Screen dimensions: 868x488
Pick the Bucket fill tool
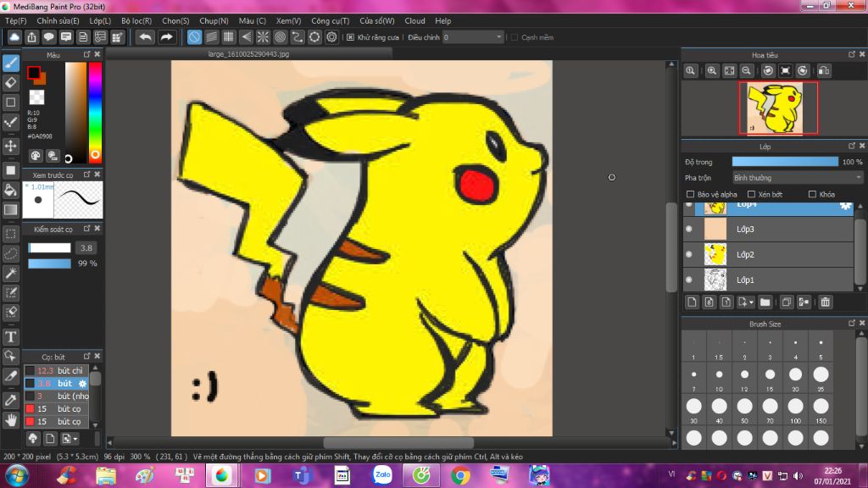tap(11, 190)
